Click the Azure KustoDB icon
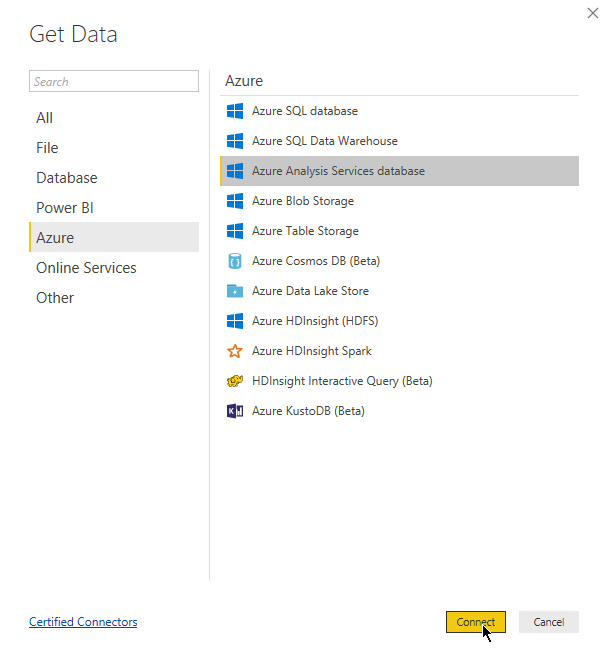 (x=235, y=411)
